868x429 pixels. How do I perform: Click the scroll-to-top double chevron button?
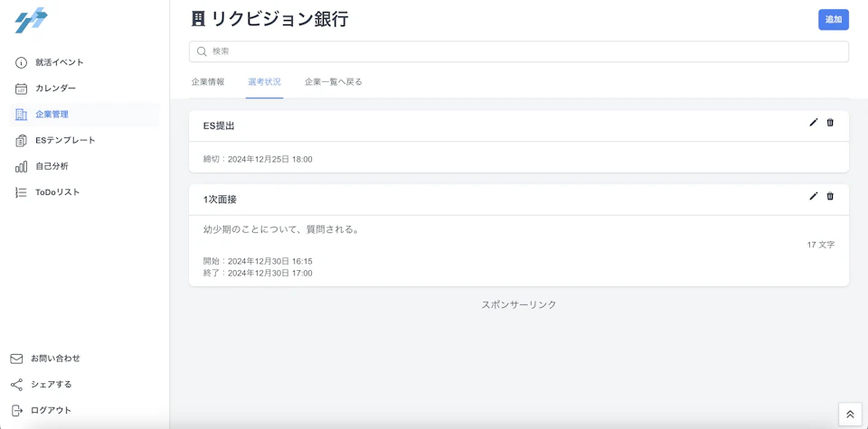point(850,414)
